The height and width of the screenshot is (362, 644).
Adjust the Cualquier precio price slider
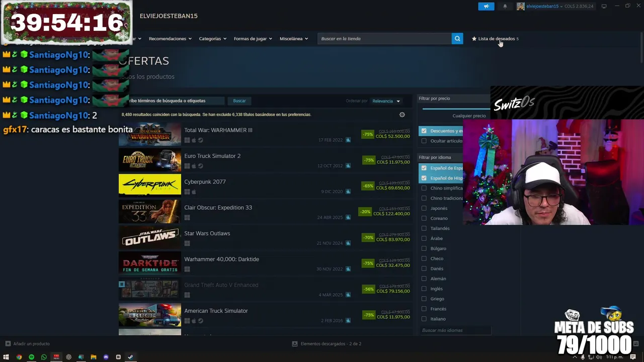click(456, 109)
